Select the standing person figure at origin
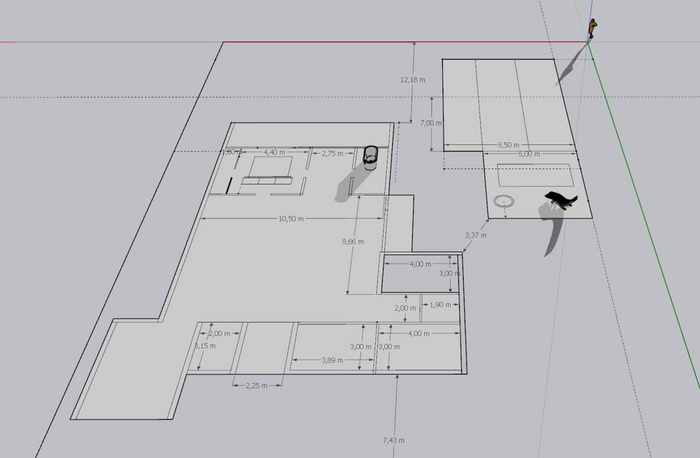Screen dimensions: 700x458 tap(592, 29)
